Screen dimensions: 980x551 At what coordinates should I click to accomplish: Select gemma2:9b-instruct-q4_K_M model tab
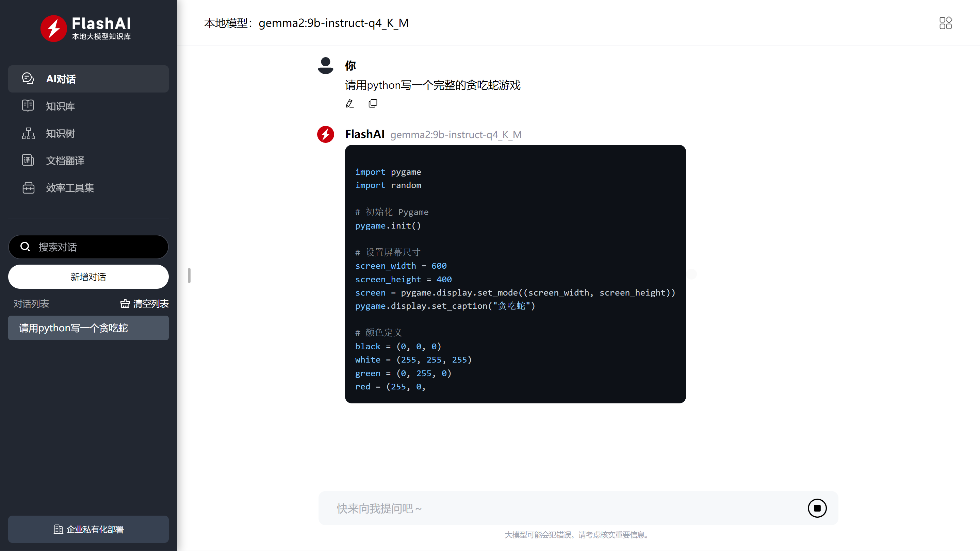click(334, 23)
